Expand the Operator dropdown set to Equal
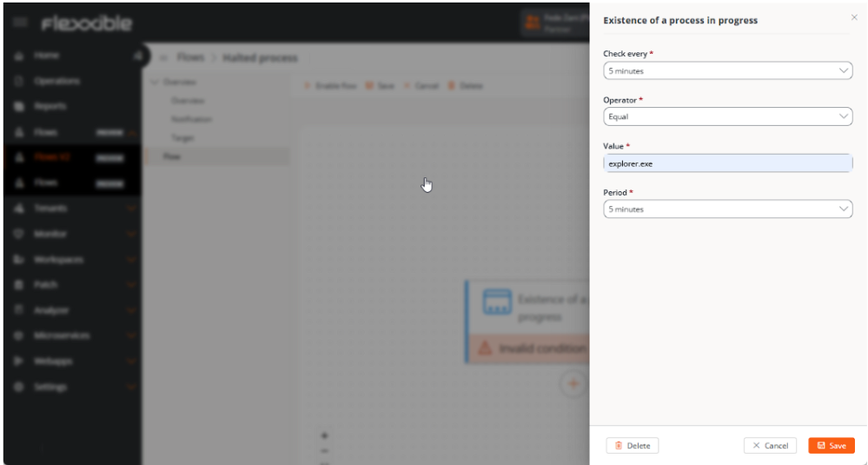868x465 pixels. click(727, 116)
